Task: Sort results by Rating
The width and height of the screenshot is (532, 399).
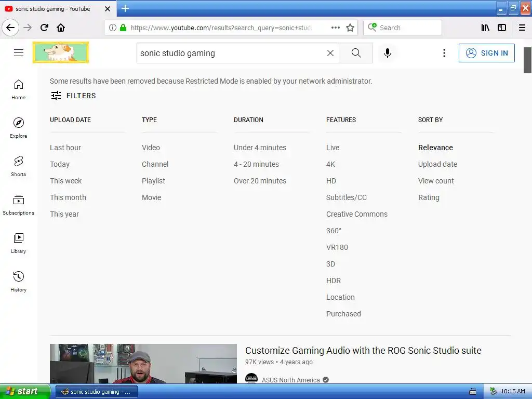Action: [429, 197]
